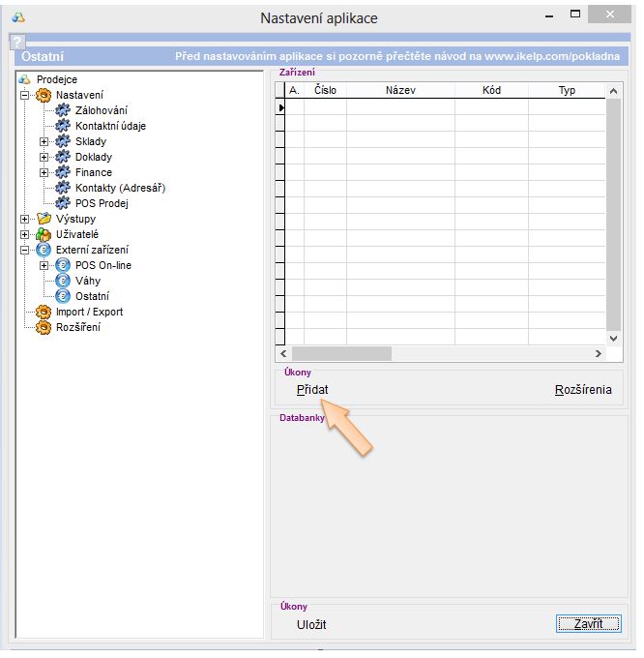The image size is (644, 658).
Task: Click the Import / Export gear icon
Action: (44, 313)
